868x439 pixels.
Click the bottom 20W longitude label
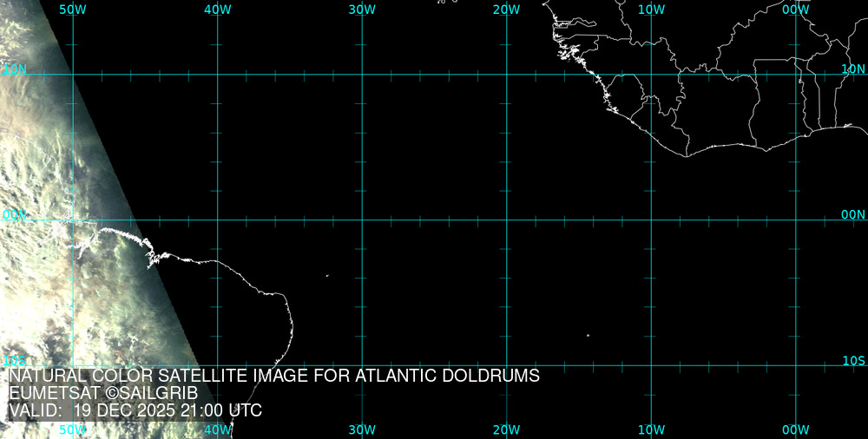506,429
